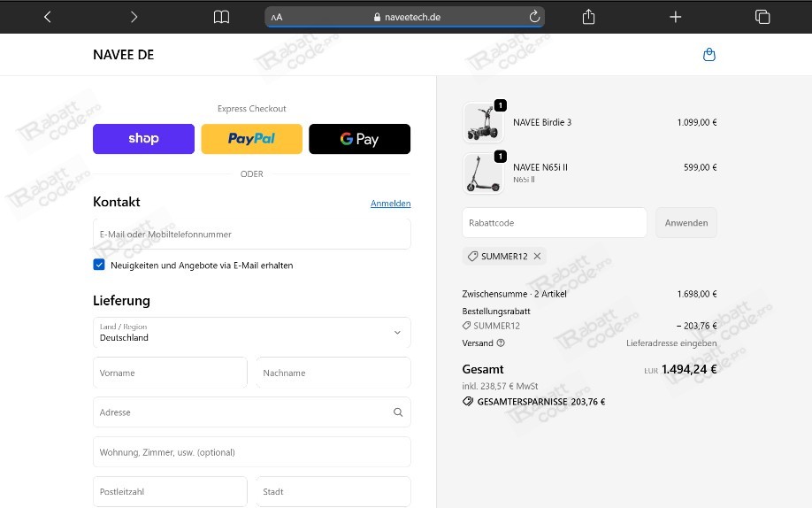This screenshot has width=812, height=508.
Task: Click the inkl. 238,57 € MwSt text
Action: tap(500, 386)
